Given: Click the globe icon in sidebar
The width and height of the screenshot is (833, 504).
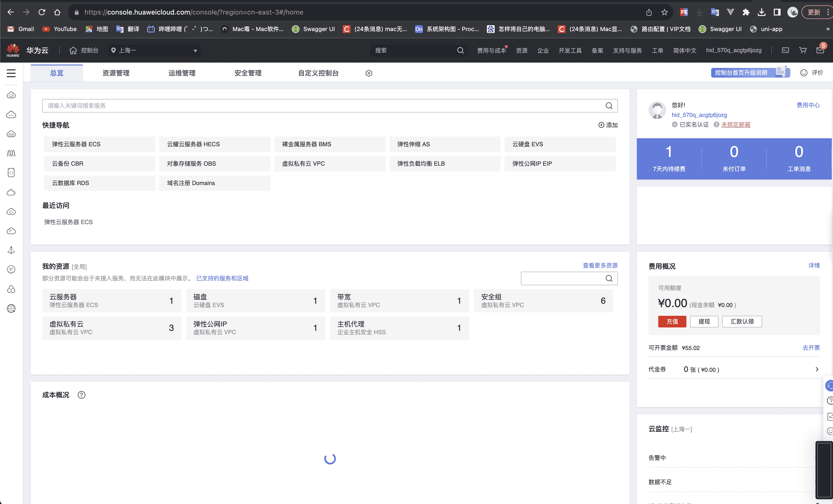Looking at the screenshot, I should [x=11, y=309].
